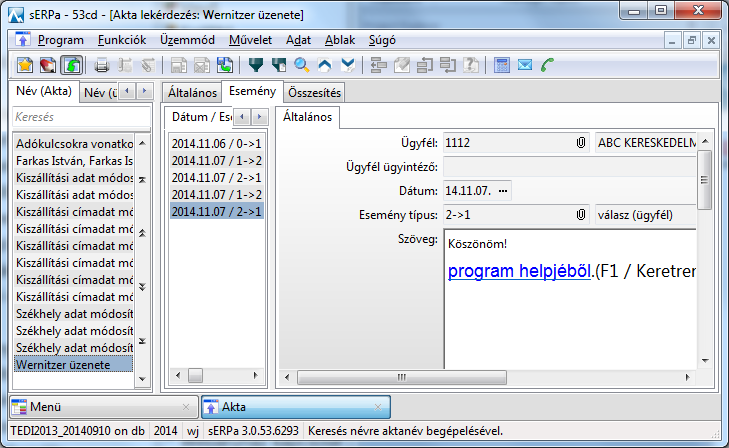This screenshot has height=448, width=729.
Task: Click the sERPa application logo in title bar
Action: [x=16, y=15]
